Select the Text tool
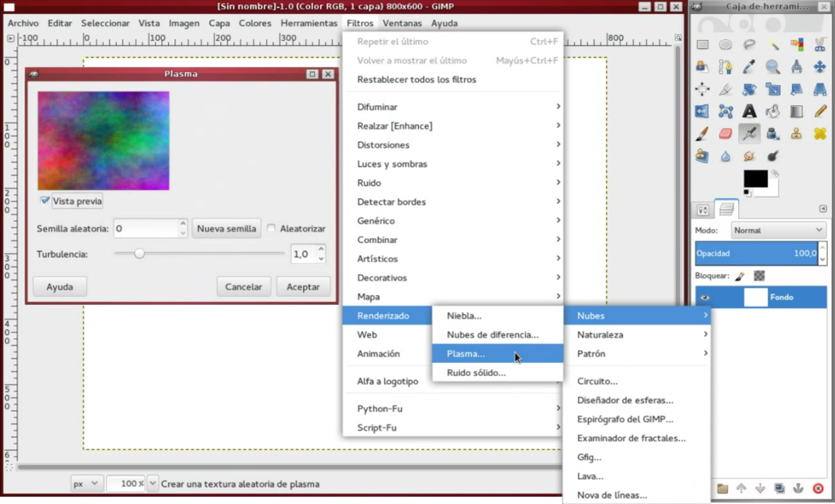Viewport: 835px width, 504px height. (749, 111)
